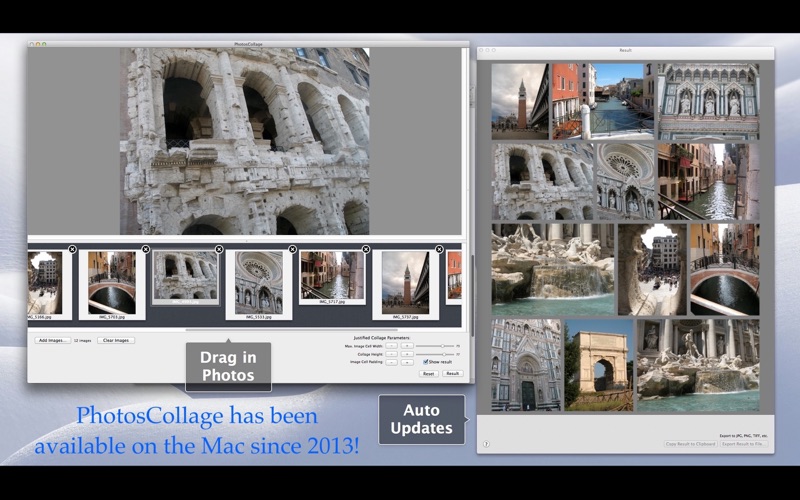This screenshot has height=500, width=800.
Task: Remove the stone archway view thumbnail
Action: tap(72, 249)
